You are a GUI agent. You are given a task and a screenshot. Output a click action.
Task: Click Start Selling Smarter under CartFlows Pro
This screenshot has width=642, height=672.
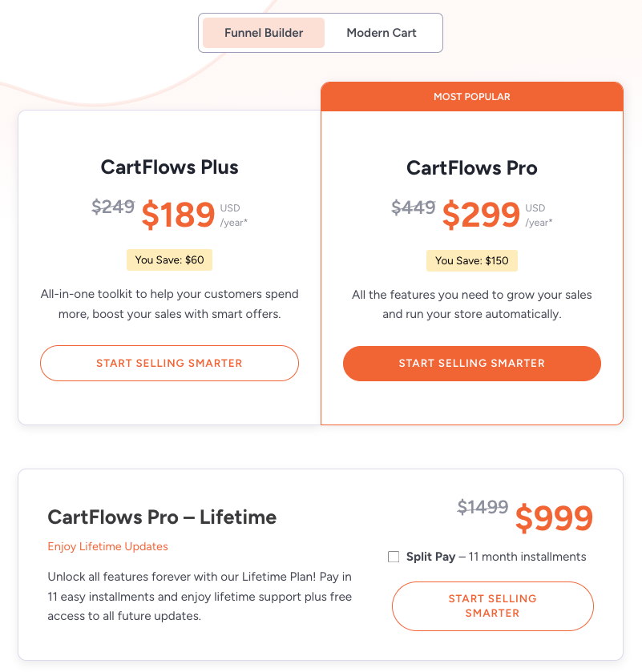[x=471, y=363]
